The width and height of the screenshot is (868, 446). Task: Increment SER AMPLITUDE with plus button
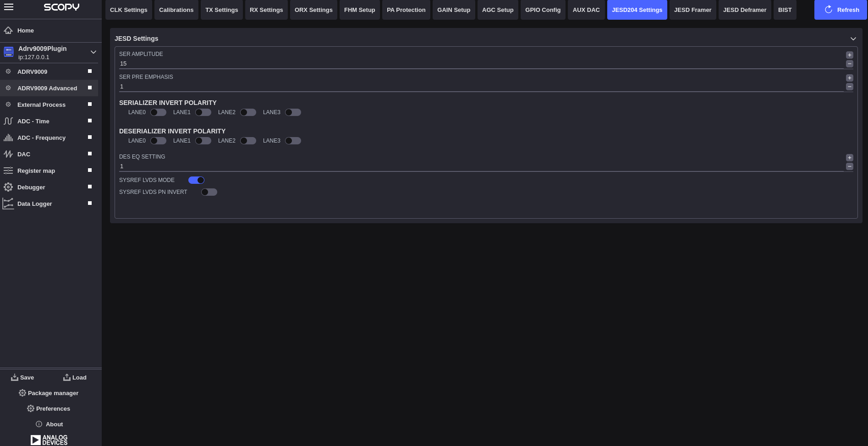pos(850,55)
